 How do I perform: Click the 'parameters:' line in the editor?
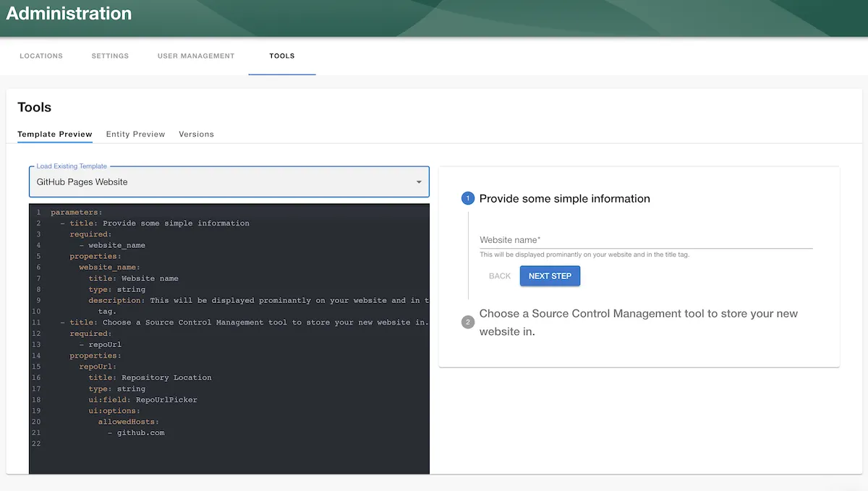pyautogui.click(x=77, y=213)
